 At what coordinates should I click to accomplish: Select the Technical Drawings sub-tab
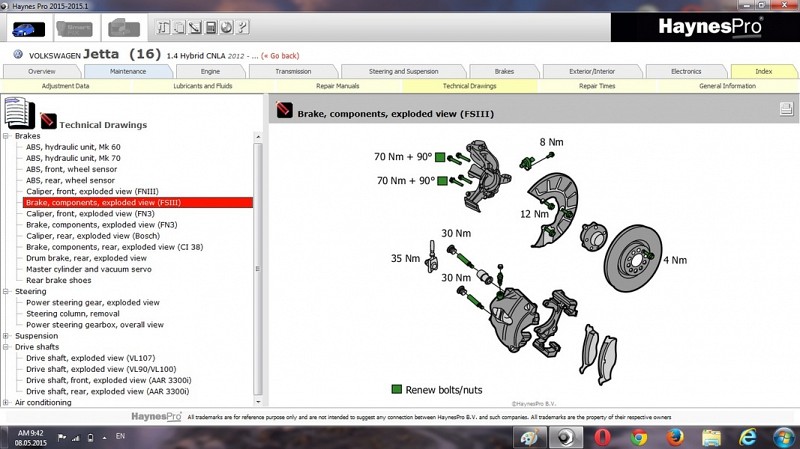[x=469, y=86]
